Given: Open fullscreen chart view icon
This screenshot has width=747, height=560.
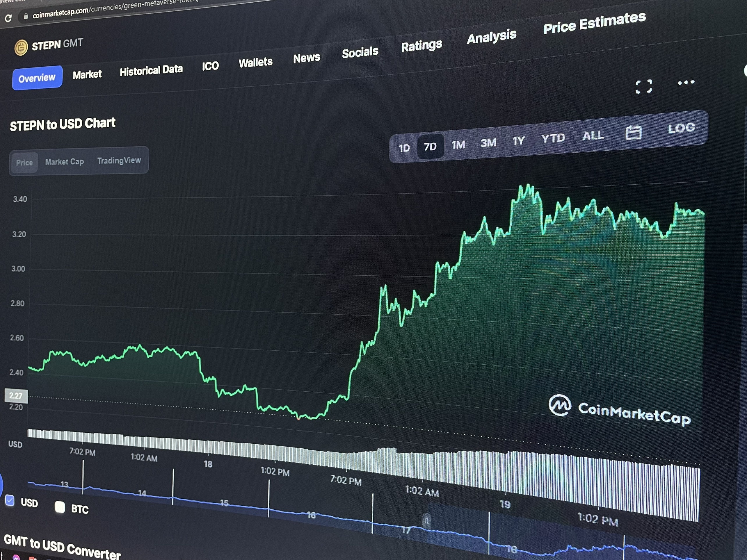Looking at the screenshot, I should click(643, 87).
